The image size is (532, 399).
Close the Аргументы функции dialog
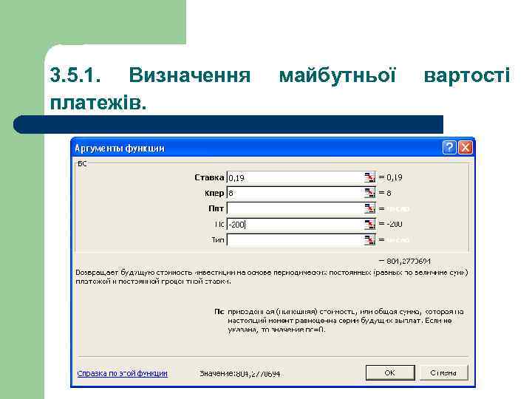(x=465, y=148)
